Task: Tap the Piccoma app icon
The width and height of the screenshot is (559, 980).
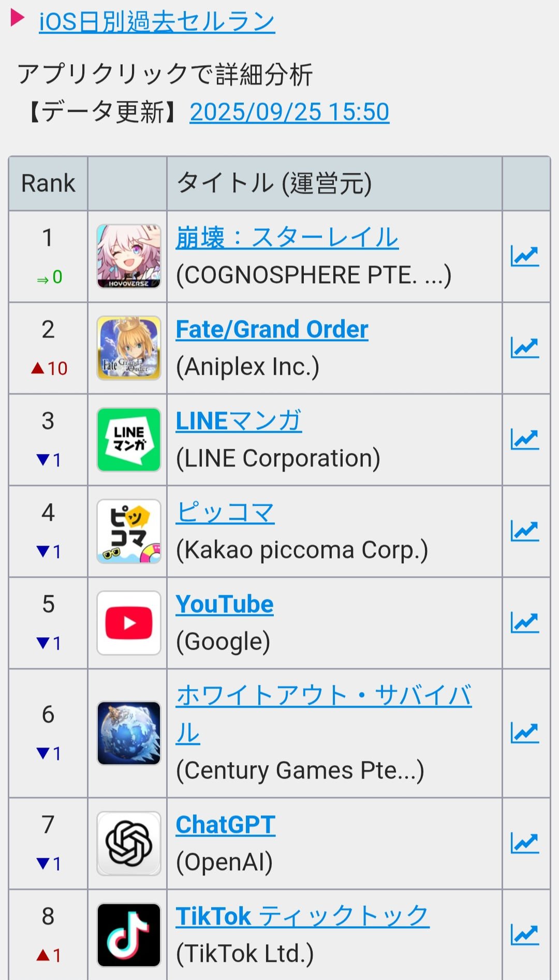Action: (129, 531)
